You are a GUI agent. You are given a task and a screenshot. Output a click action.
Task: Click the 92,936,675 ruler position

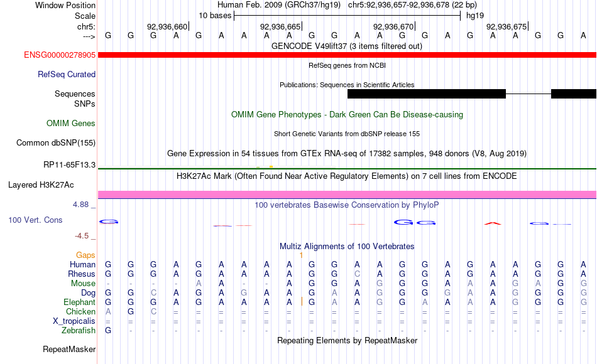pos(507,26)
